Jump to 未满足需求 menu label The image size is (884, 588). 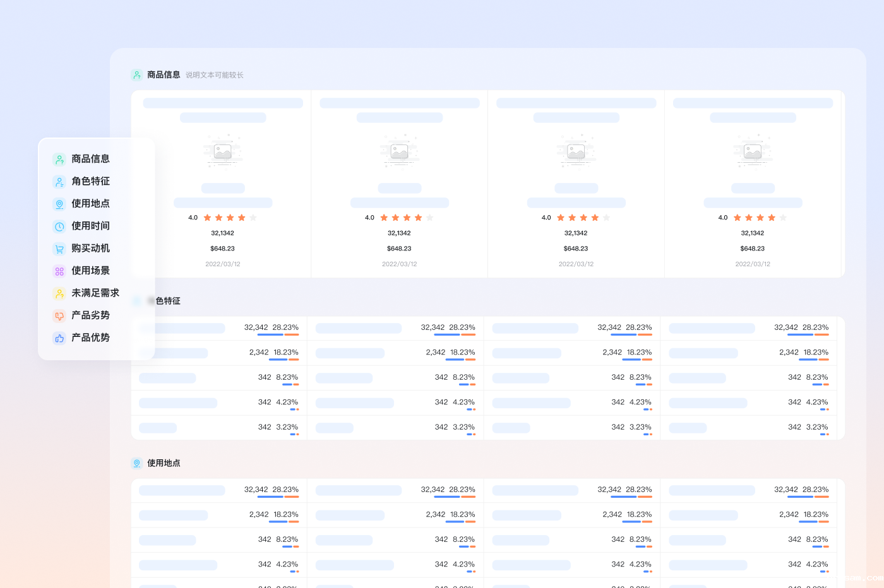(x=95, y=293)
